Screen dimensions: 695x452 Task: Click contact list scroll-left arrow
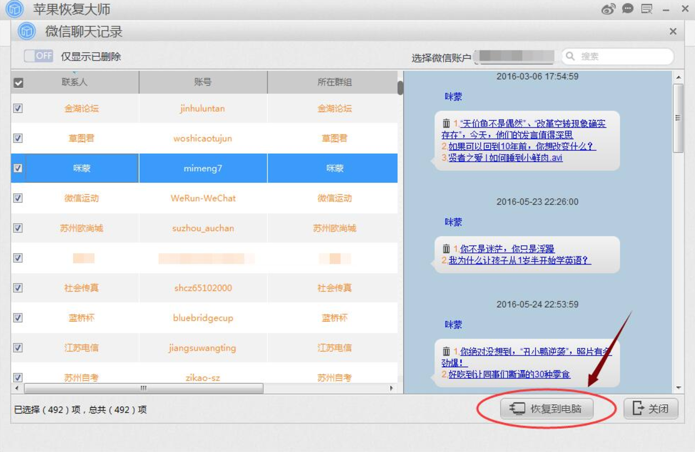click(17, 388)
